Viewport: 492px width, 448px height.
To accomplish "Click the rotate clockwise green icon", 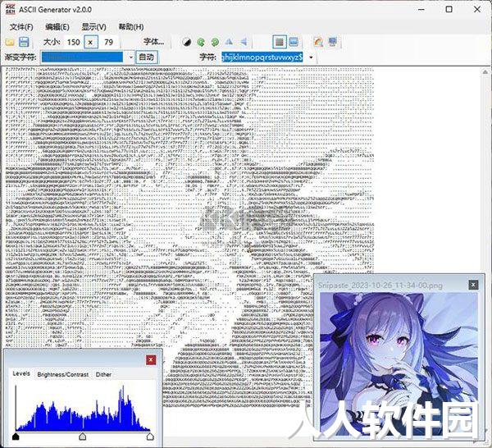I will 215,42.
